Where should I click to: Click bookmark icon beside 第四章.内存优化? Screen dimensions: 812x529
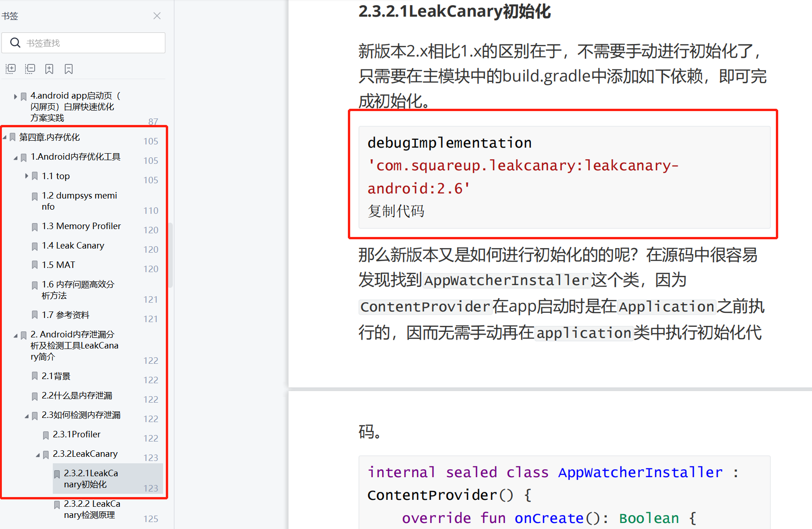click(x=13, y=137)
